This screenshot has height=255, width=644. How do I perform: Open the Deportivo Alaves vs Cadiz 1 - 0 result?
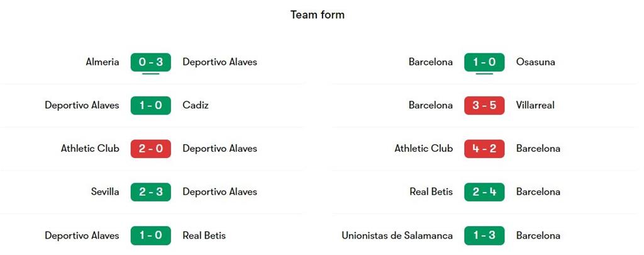click(x=150, y=105)
